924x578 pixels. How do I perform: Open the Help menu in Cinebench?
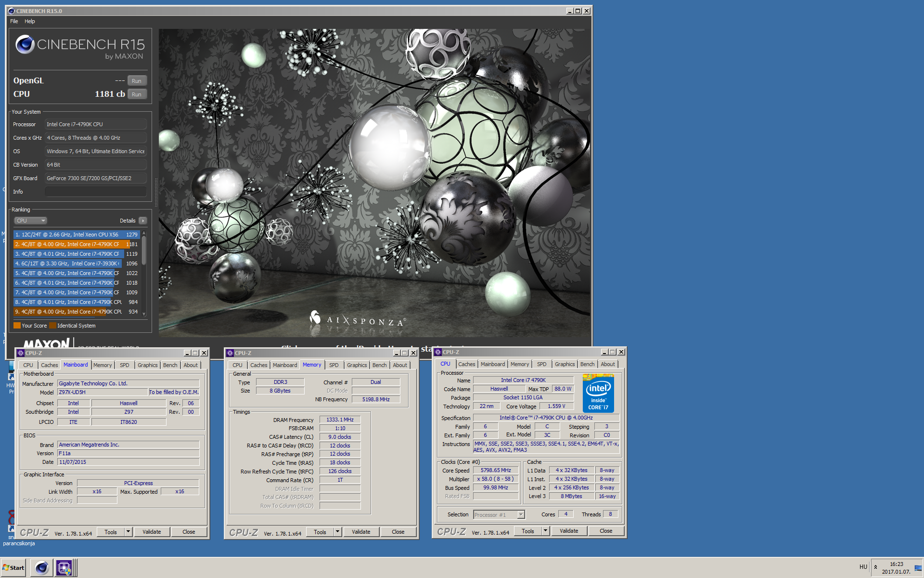point(30,21)
